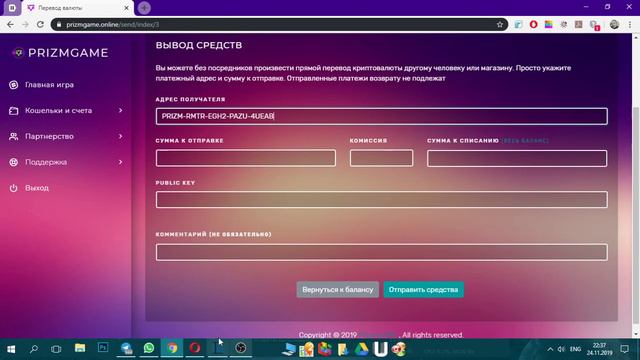This screenshot has width=640, height=360.
Task: Bookmark the page with the star icon
Action: 500,24
